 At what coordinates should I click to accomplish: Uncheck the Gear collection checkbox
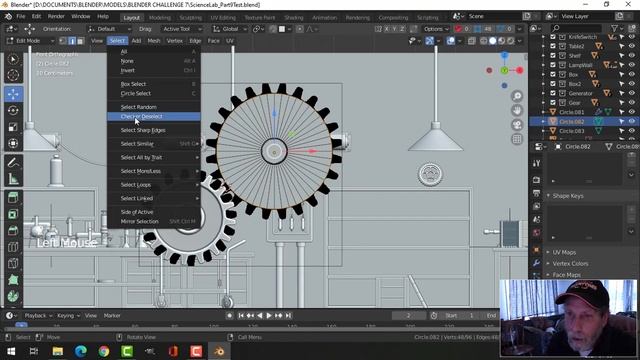coord(553,102)
